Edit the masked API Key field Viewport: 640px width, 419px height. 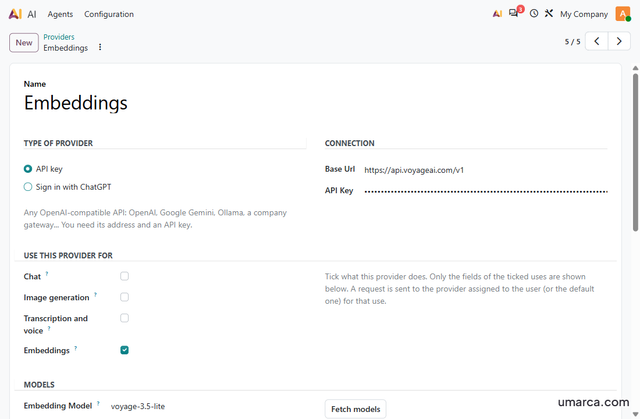click(486, 191)
